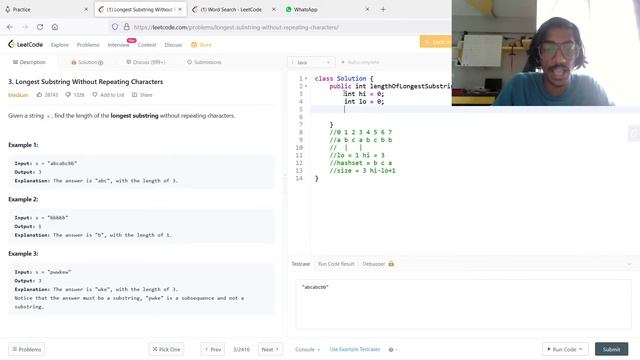The height and width of the screenshot is (360, 640).
Task: Collapse the class Solution fold arrow
Action: coord(306,78)
